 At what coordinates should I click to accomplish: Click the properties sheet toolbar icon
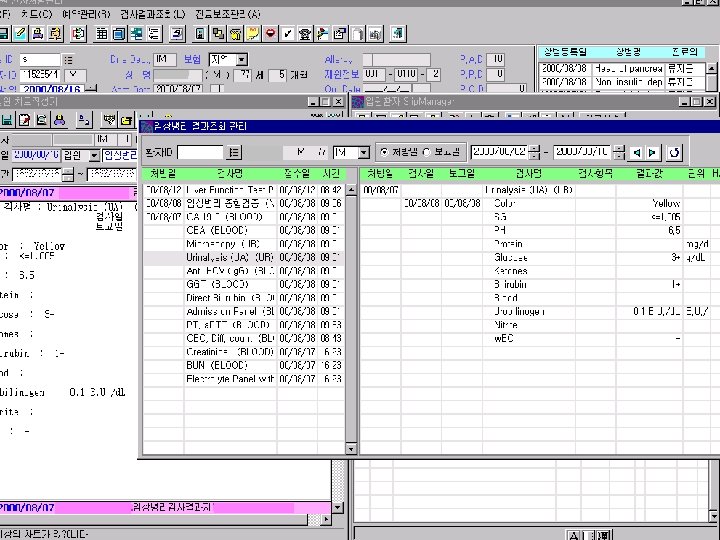(x=340, y=34)
